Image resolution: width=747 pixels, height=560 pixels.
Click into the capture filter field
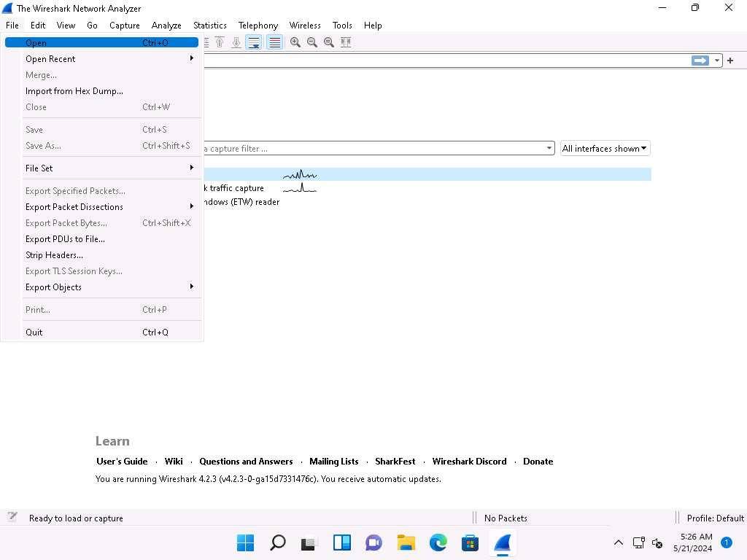372,149
